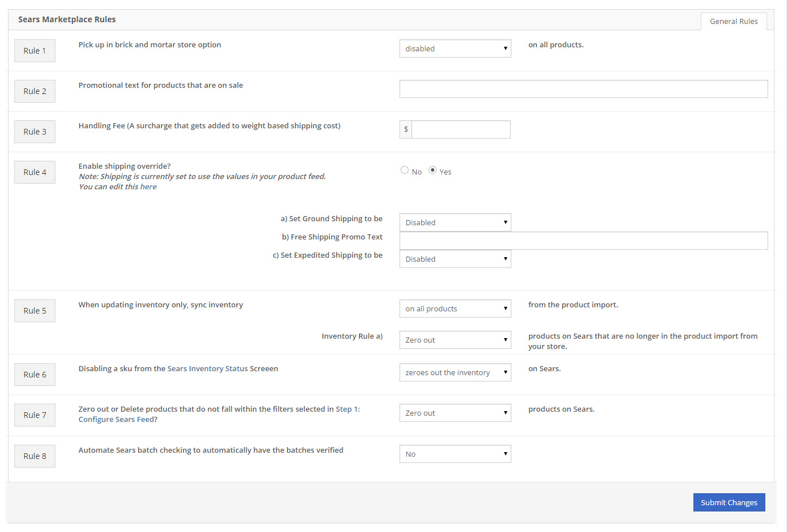This screenshot has width=787, height=532.
Task: Open the sync inventory 'on all products' dropdown
Action: (455, 308)
